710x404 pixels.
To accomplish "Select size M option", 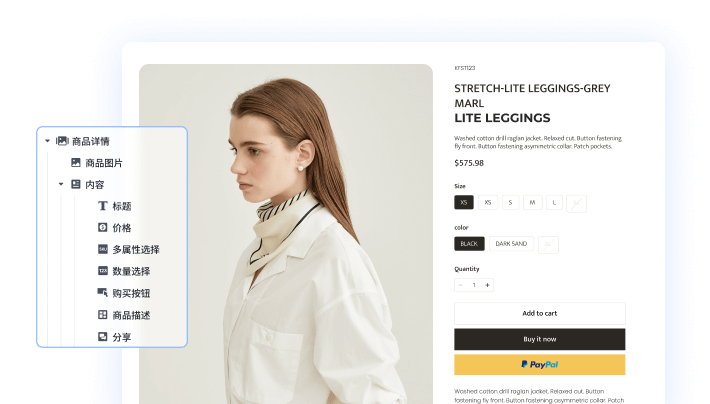I will (x=532, y=202).
